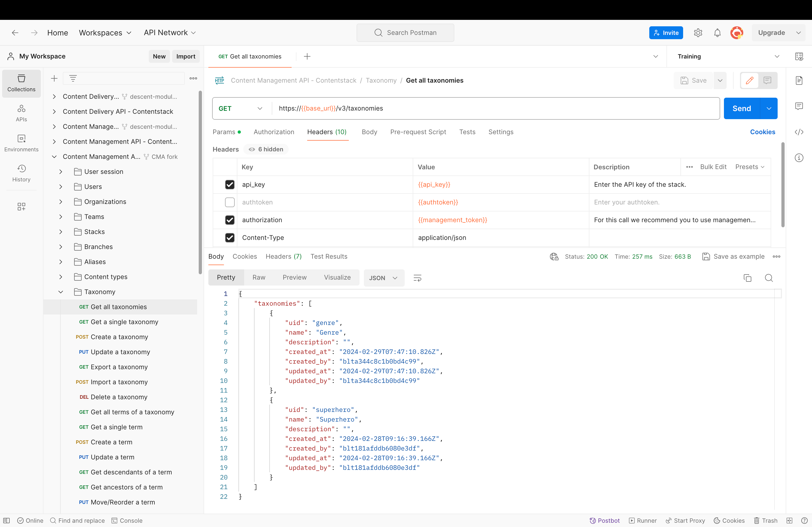Open the Collections sidebar panel
812x527 pixels.
tap(21, 83)
